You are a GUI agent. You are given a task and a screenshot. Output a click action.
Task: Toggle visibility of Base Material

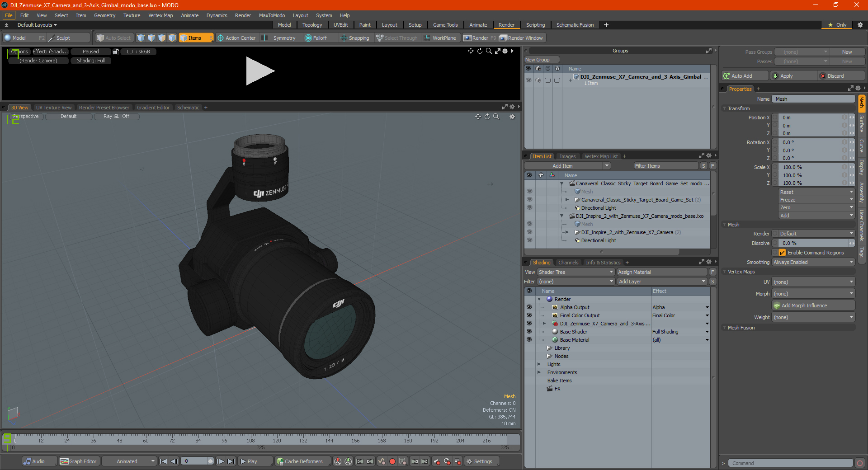tap(529, 340)
